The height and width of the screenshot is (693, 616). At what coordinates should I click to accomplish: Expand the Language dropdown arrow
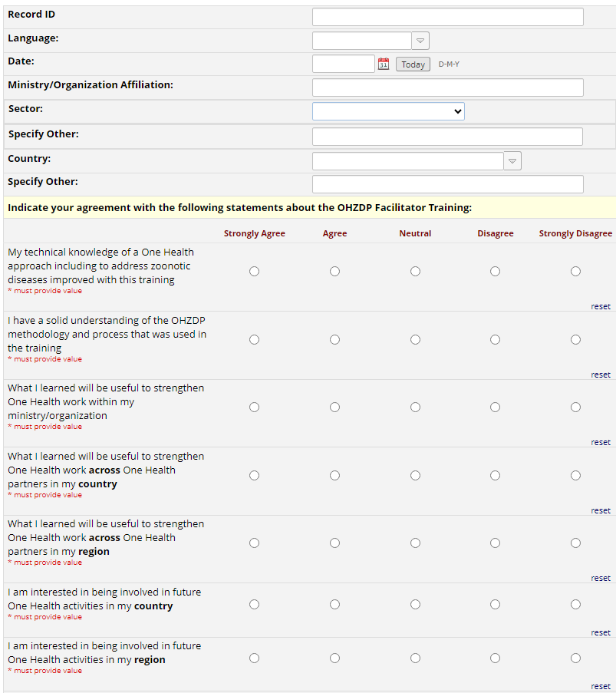420,41
